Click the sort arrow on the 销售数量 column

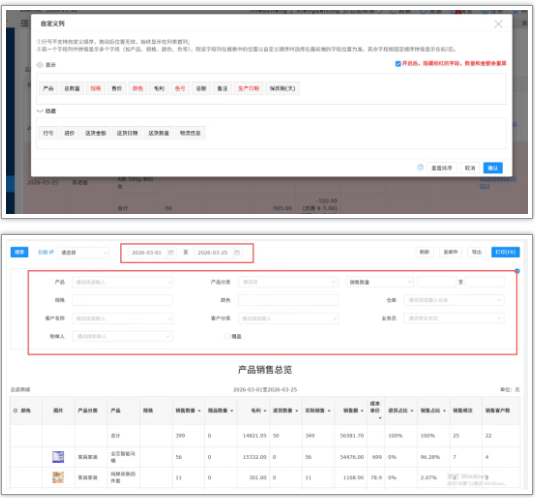(199, 411)
